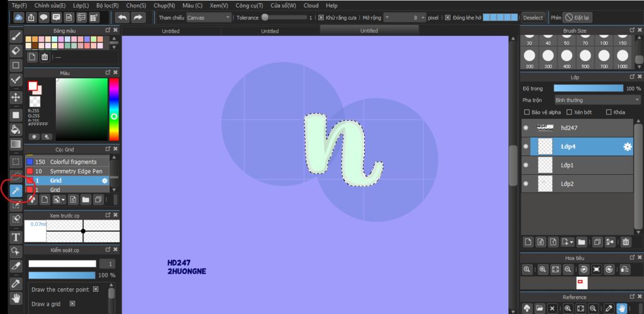644x314 pixels.
Task: Adjust the Độ trong opacity slider
Action: 588,88
